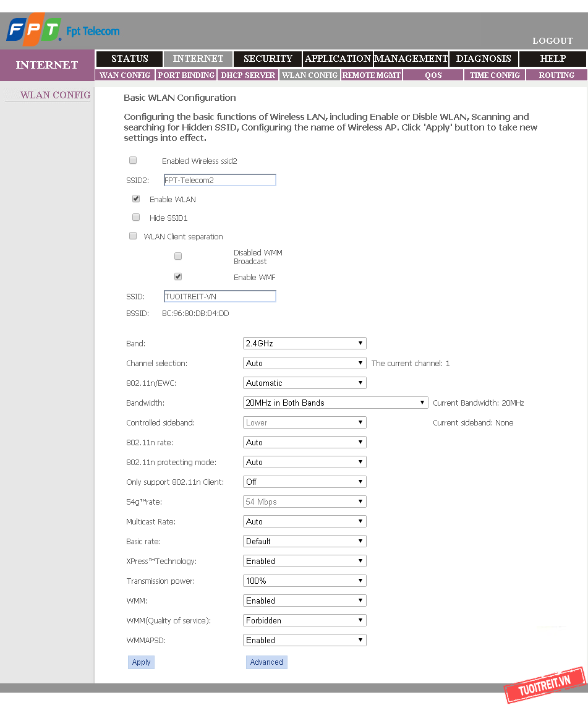
Task: Open the Band dropdown
Action: [x=304, y=343]
